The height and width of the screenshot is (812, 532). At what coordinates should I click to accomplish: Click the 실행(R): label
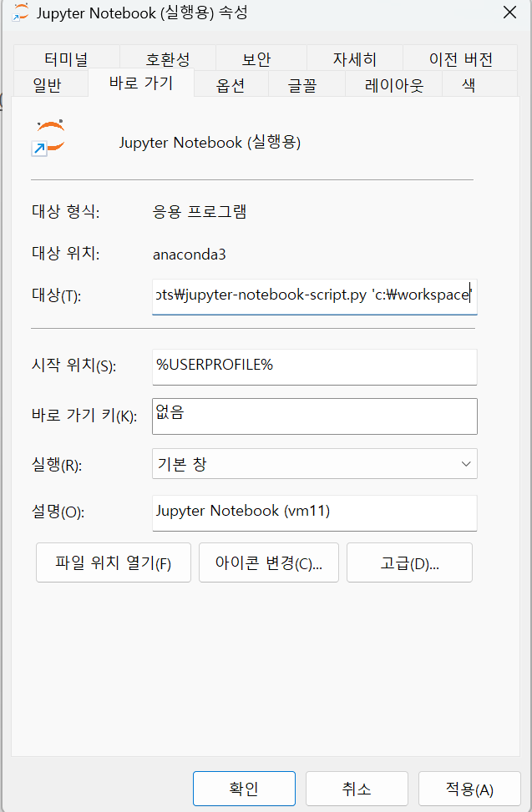point(57,465)
